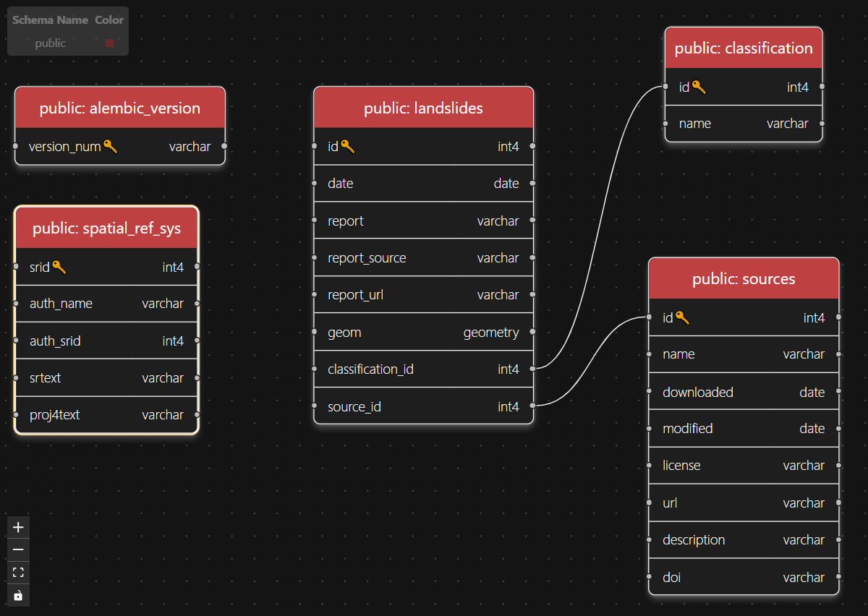Click the key icon beside landslides id
This screenshot has height=616, width=868.
348,145
